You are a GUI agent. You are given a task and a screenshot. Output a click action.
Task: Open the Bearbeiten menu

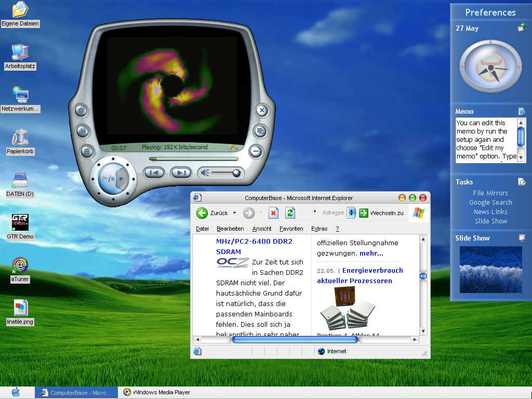tap(230, 229)
